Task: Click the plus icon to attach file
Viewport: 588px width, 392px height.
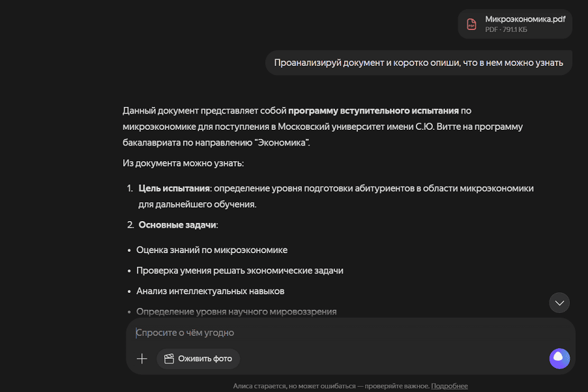Action: 142,358
